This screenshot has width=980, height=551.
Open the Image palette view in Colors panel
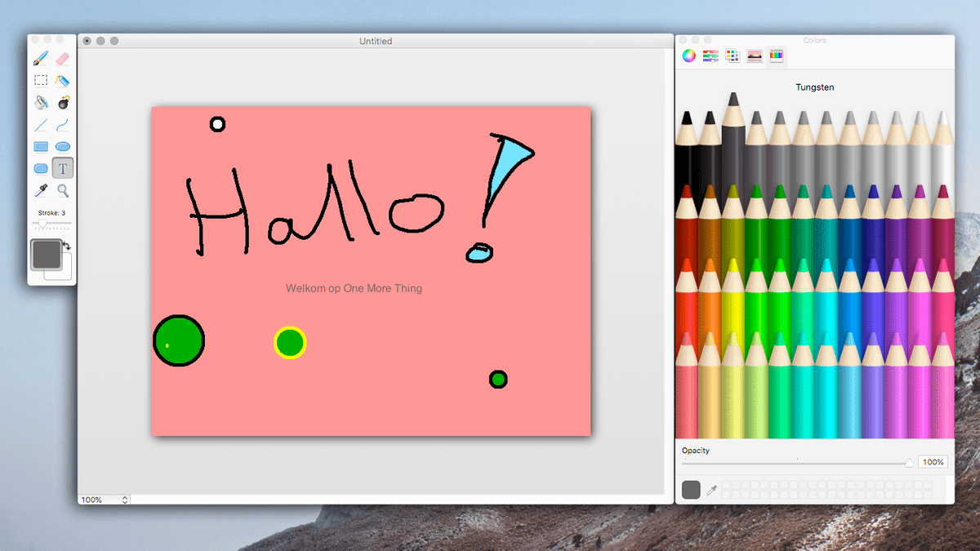click(754, 55)
